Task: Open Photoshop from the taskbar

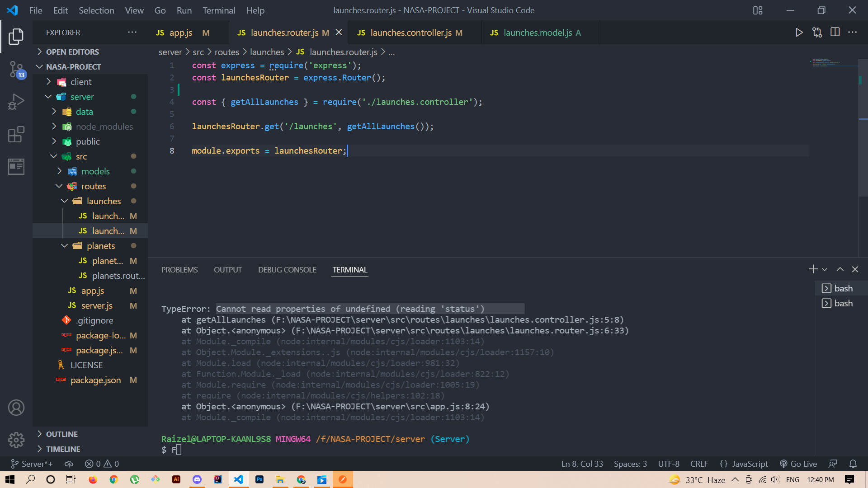Action: tap(259, 479)
